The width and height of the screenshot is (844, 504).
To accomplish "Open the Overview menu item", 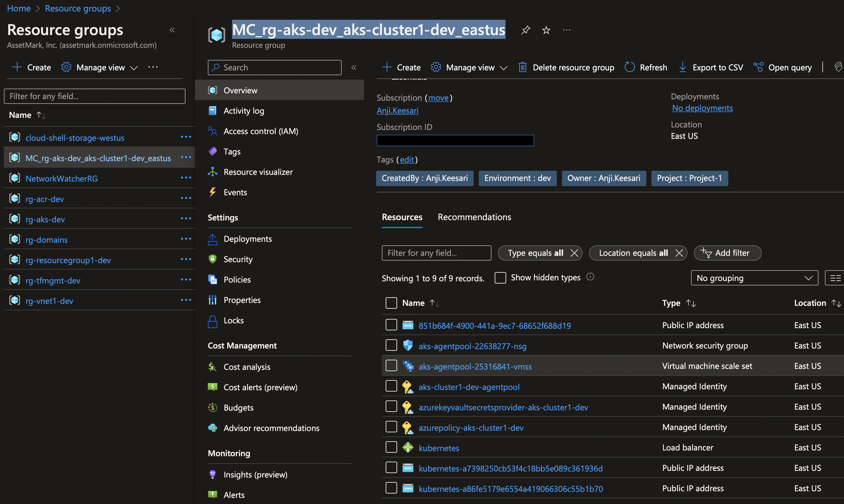I will [x=279, y=90].
